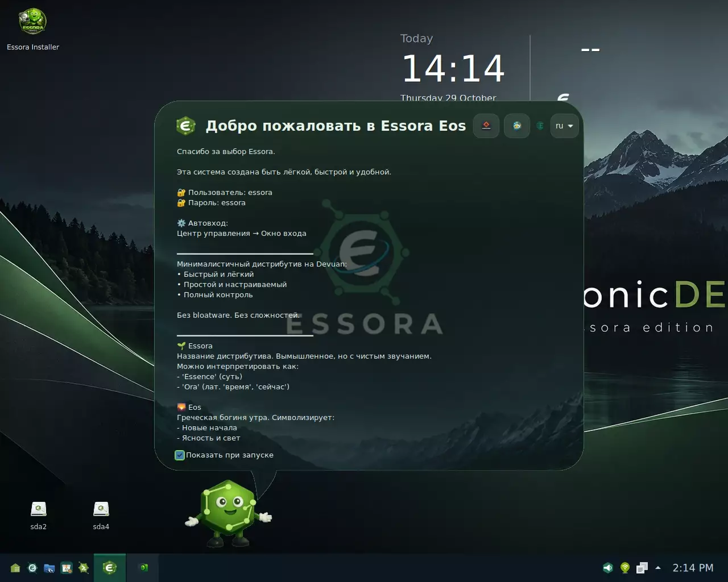Click the blue round icon button in welcome header
Viewport: 728px width, 582px height.
pyautogui.click(x=517, y=126)
